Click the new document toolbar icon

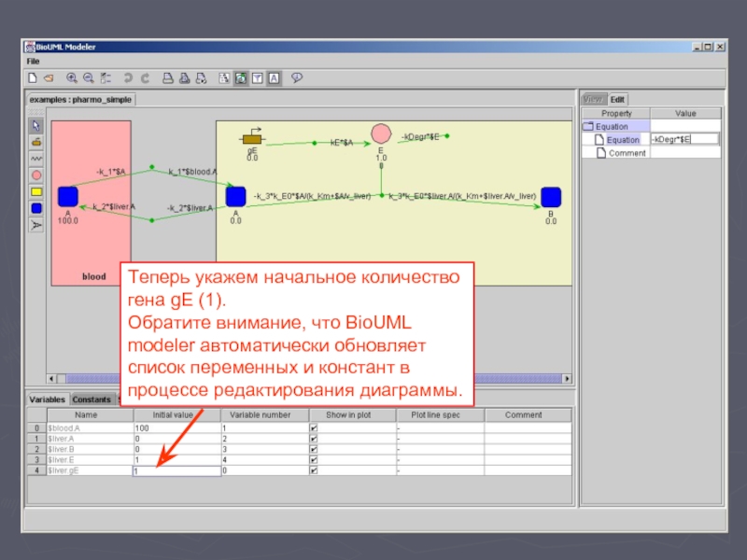(33, 78)
